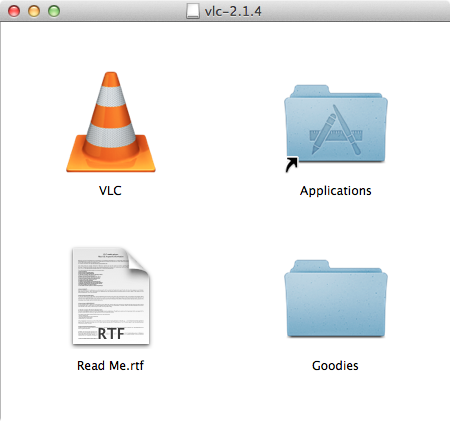
Task: Click the vlc-2.1.4 window title text
Action: pos(233,11)
